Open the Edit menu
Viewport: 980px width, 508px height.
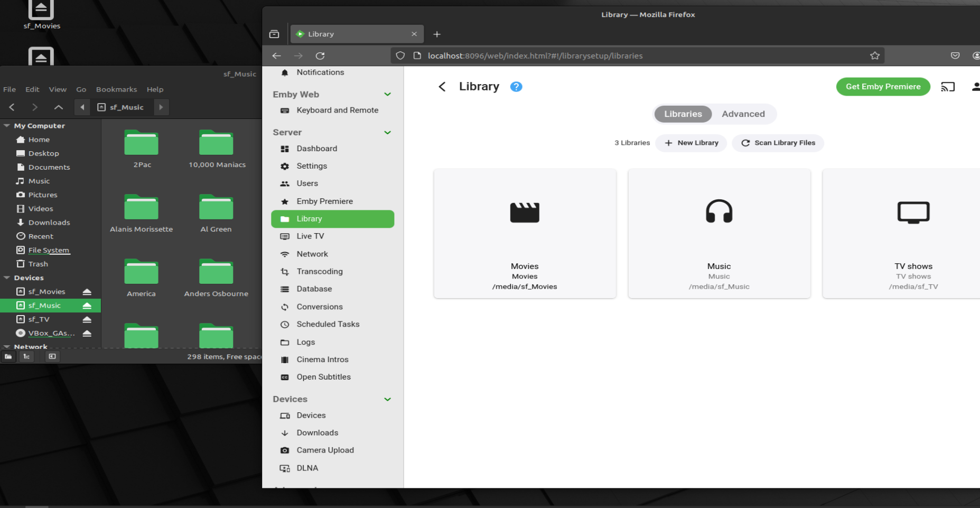click(x=32, y=89)
